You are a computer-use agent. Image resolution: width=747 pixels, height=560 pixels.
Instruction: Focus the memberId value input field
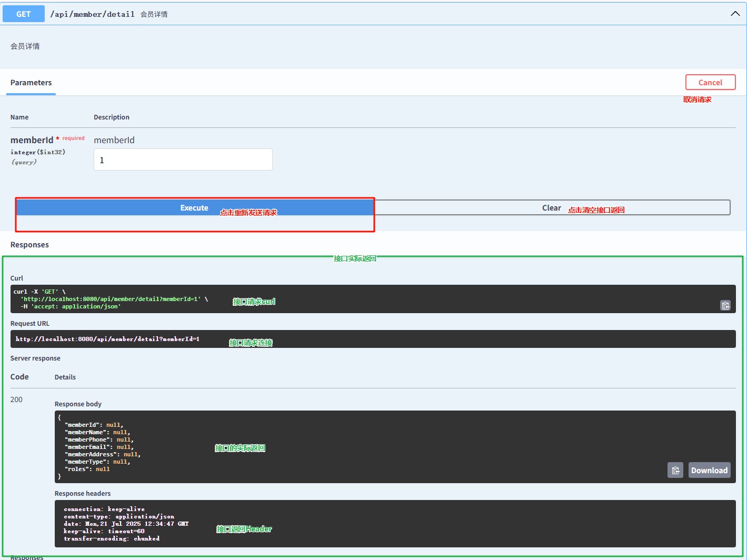click(183, 159)
